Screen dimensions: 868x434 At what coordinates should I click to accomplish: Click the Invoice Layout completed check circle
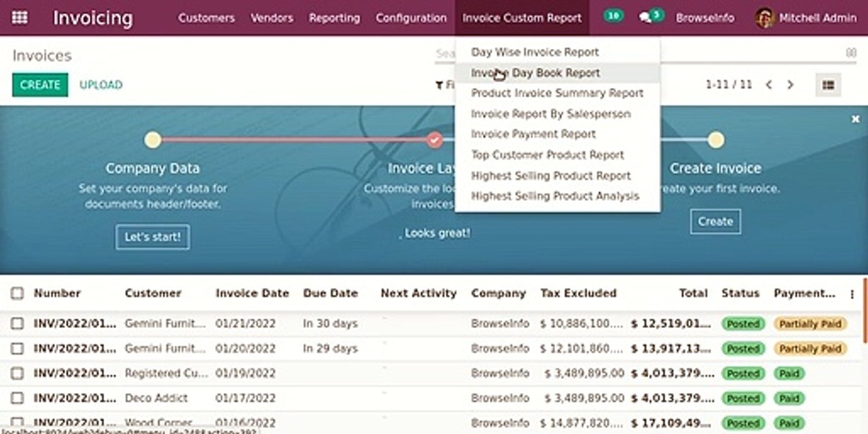tap(435, 140)
